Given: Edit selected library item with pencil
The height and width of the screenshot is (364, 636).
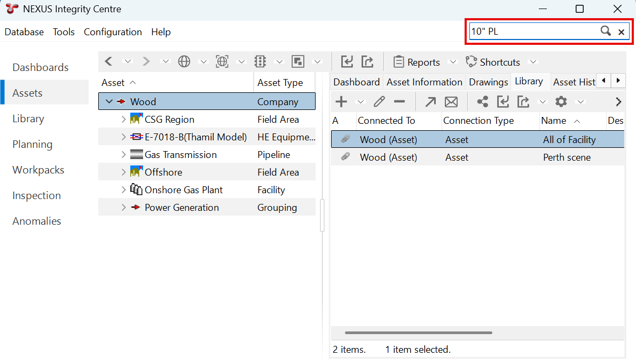Looking at the screenshot, I should 379,102.
